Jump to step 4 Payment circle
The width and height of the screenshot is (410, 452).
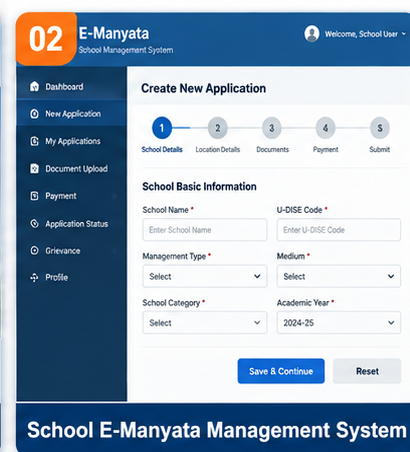click(x=326, y=128)
